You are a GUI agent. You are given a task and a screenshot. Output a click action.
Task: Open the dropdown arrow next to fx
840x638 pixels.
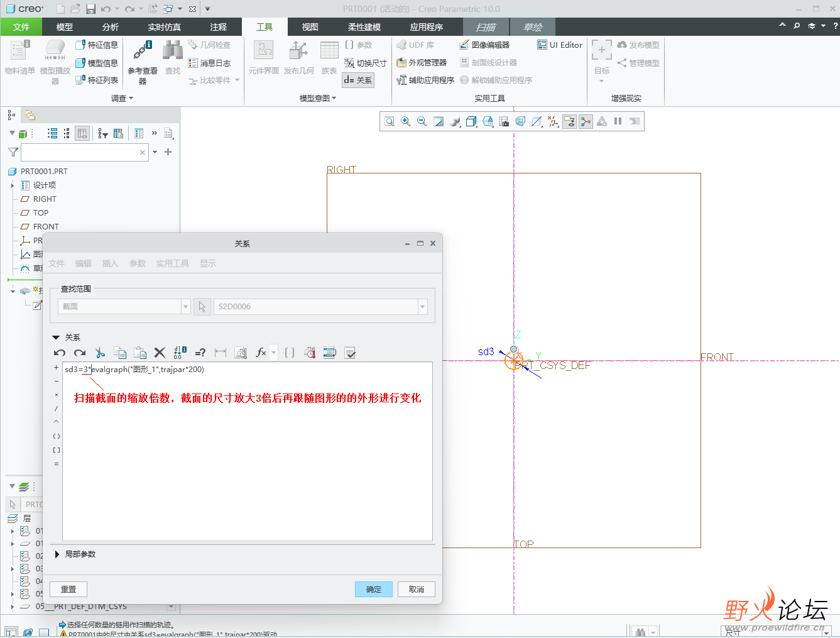click(273, 353)
